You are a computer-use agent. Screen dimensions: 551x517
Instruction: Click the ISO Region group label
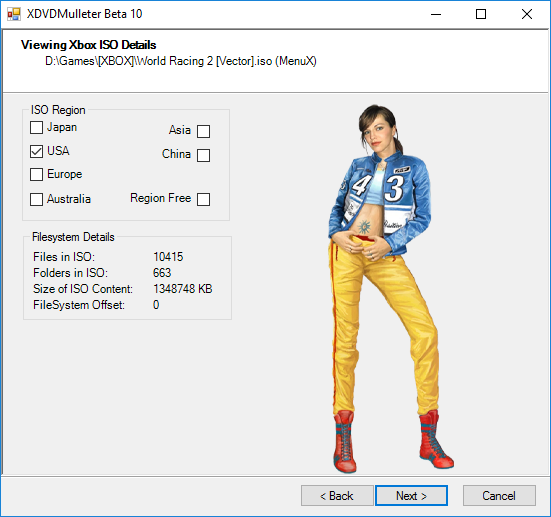(58, 110)
